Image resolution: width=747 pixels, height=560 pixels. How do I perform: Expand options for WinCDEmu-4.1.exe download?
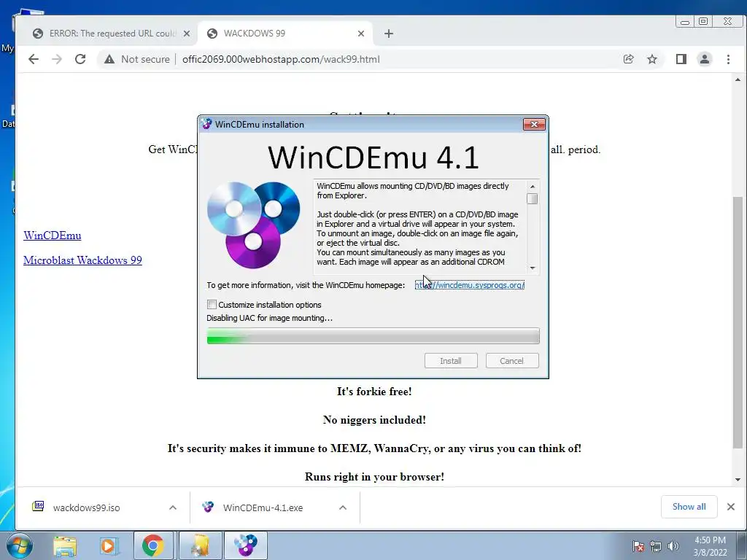pyautogui.click(x=343, y=507)
